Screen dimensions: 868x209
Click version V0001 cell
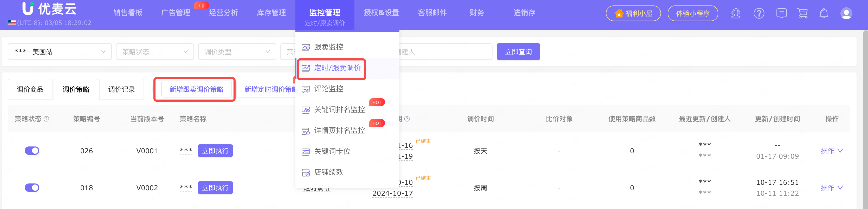tap(147, 151)
